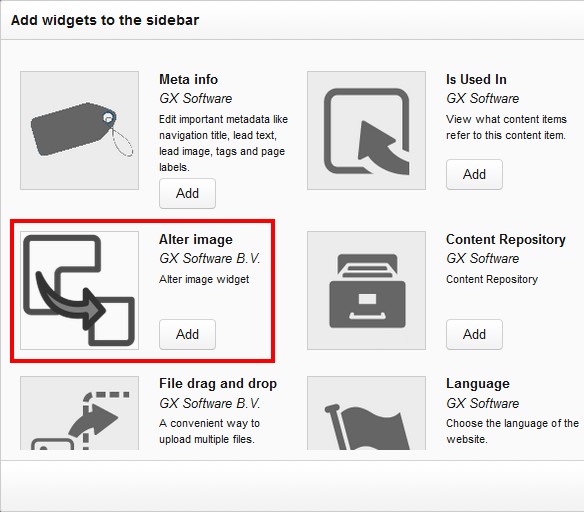This screenshot has width=584, height=512.
Task: Click the Content Repository file cabinet icon
Action: click(x=366, y=290)
